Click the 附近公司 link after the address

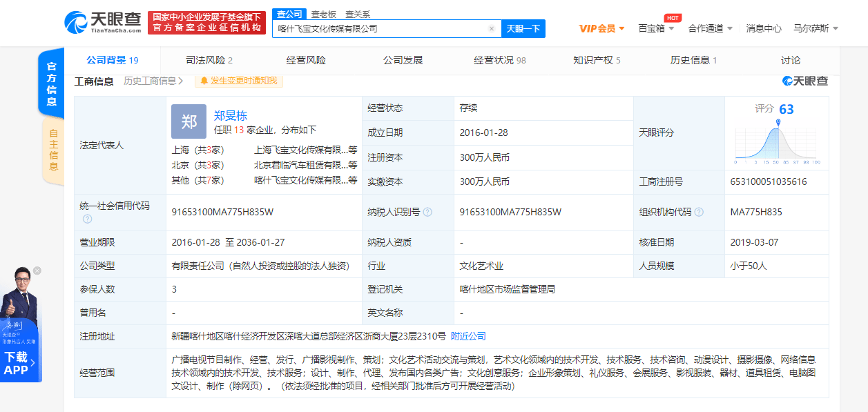[x=468, y=336]
